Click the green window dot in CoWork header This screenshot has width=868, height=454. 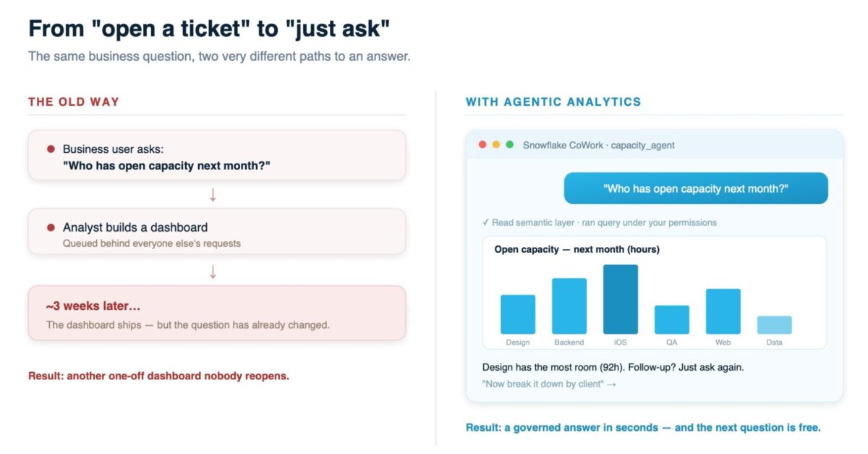pyautogui.click(x=509, y=145)
